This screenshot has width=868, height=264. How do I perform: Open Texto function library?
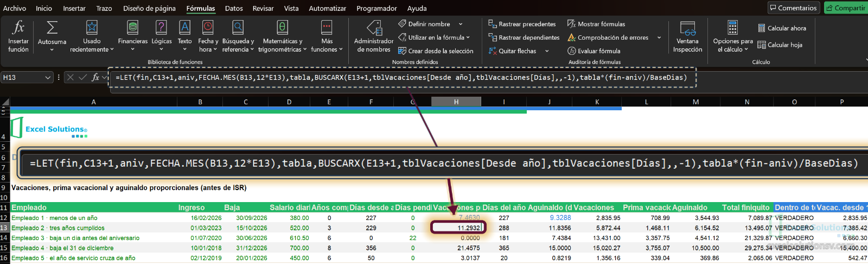(x=184, y=36)
